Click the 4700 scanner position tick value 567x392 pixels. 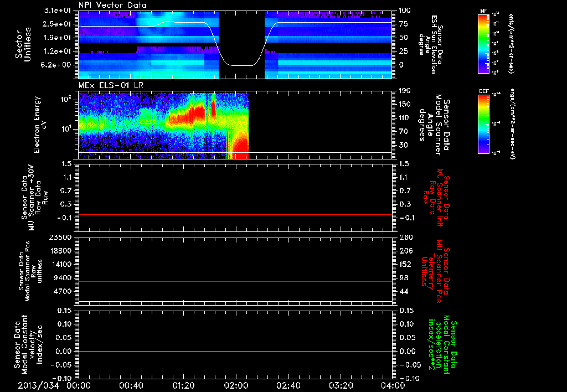63,291
